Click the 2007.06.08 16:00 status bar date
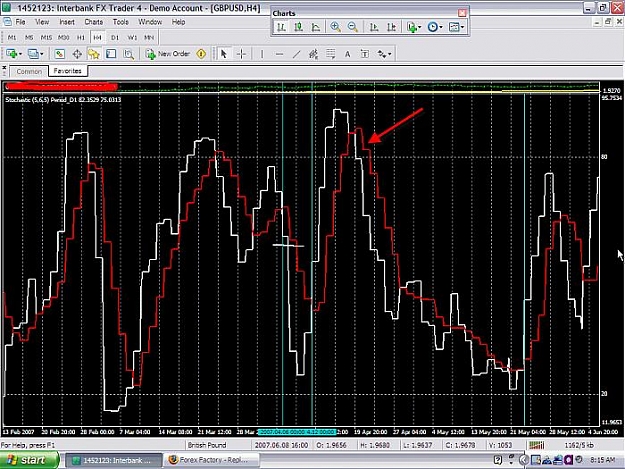625x469 pixels. tap(281, 445)
